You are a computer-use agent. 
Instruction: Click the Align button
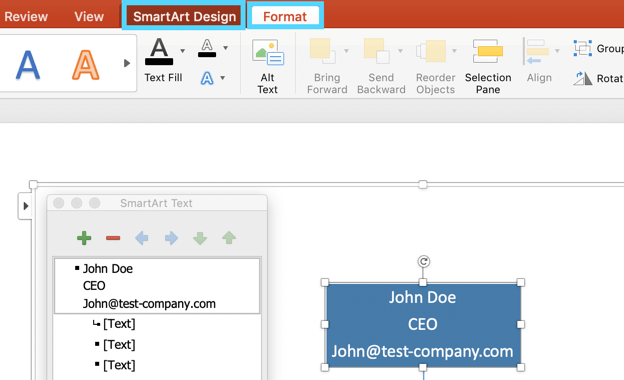(539, 60)
